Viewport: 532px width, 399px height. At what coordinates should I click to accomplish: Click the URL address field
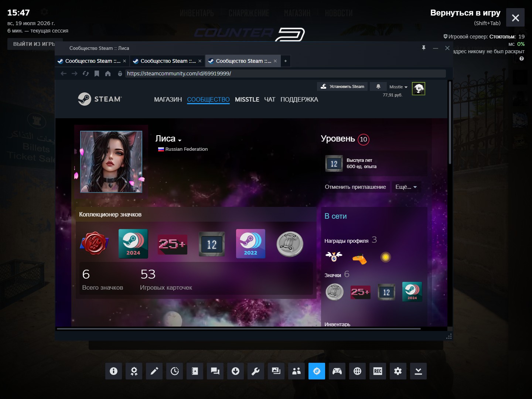285,74
